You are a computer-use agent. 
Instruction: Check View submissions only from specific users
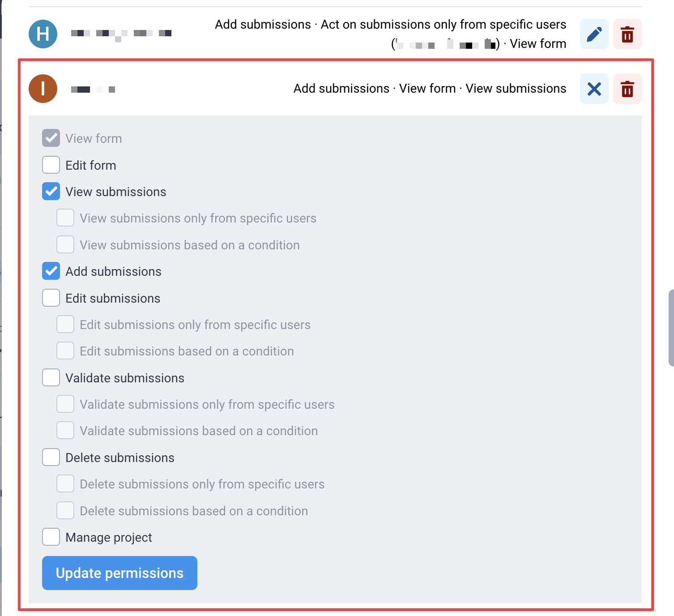point(65,218)
